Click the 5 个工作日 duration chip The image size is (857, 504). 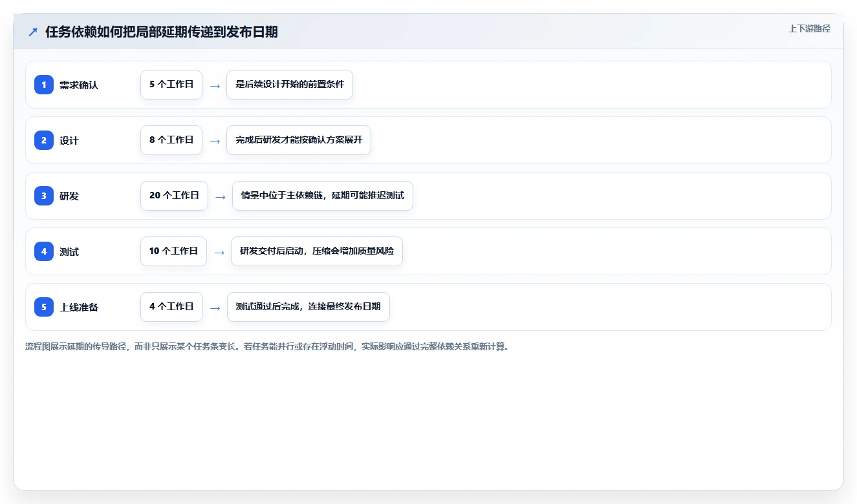(x=171, y=85)
